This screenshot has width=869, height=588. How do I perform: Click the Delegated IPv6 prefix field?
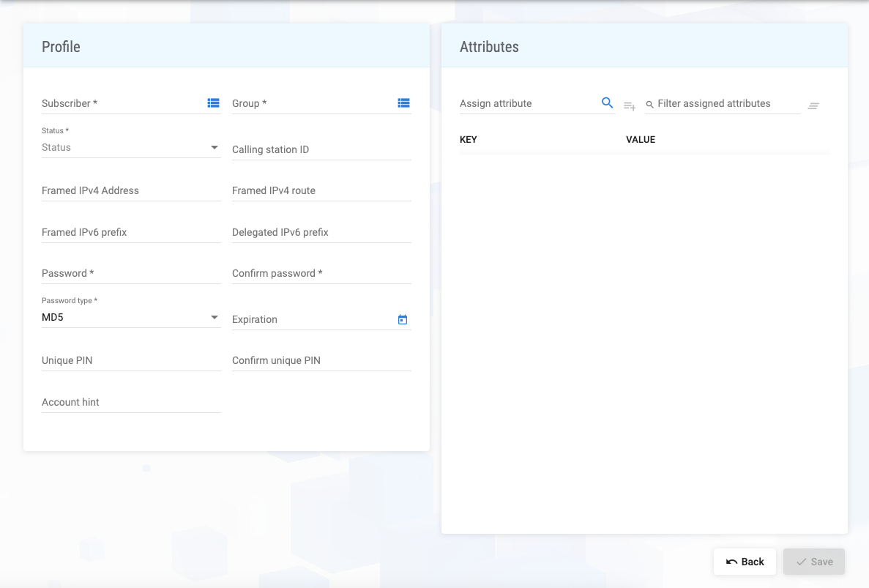[x=321, y=232]
